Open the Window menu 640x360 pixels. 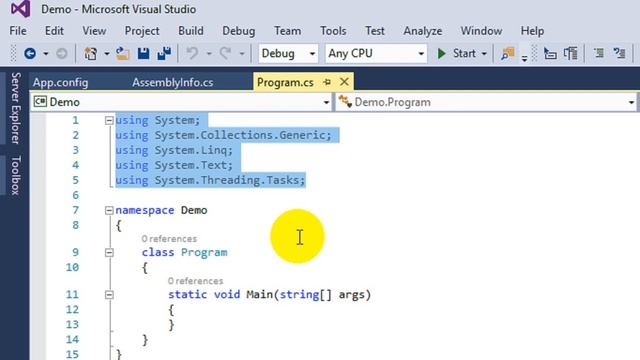pyautogui.click(x=481, y=31)
